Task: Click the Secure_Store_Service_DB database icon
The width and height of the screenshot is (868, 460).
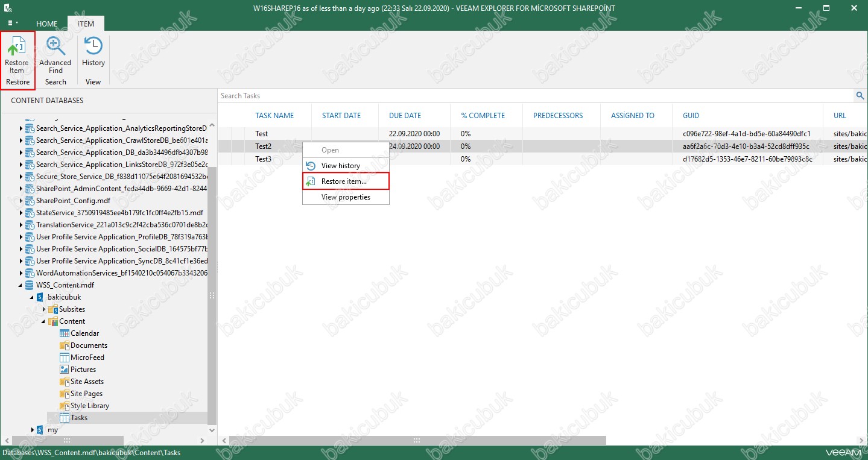Action: (x=30, y=177)
